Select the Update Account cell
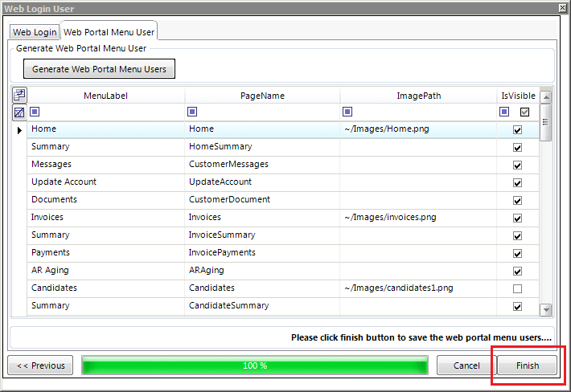This screenshot has height=392, width=571. pos(105,182)
